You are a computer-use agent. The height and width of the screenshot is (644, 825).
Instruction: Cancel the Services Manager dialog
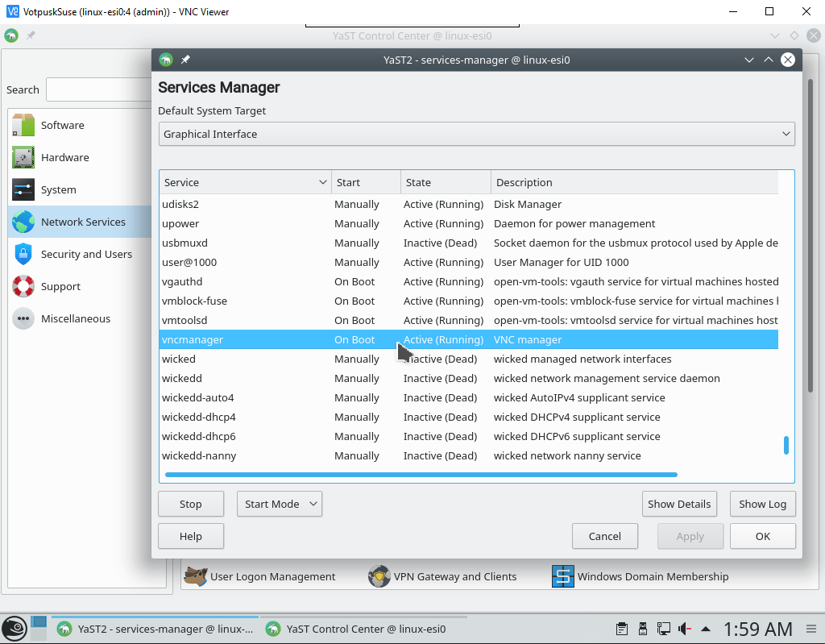(x=605, y=536)
